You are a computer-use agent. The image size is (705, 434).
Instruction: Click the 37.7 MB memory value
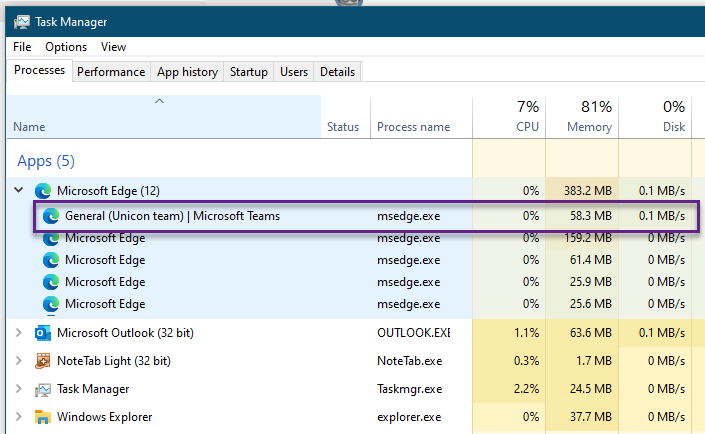point(591,417)
